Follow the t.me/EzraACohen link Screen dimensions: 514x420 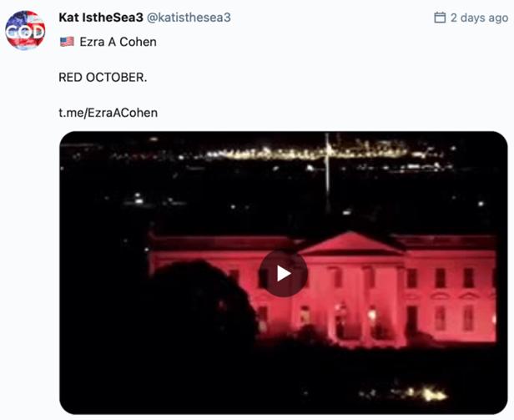[x=108, y=113]
